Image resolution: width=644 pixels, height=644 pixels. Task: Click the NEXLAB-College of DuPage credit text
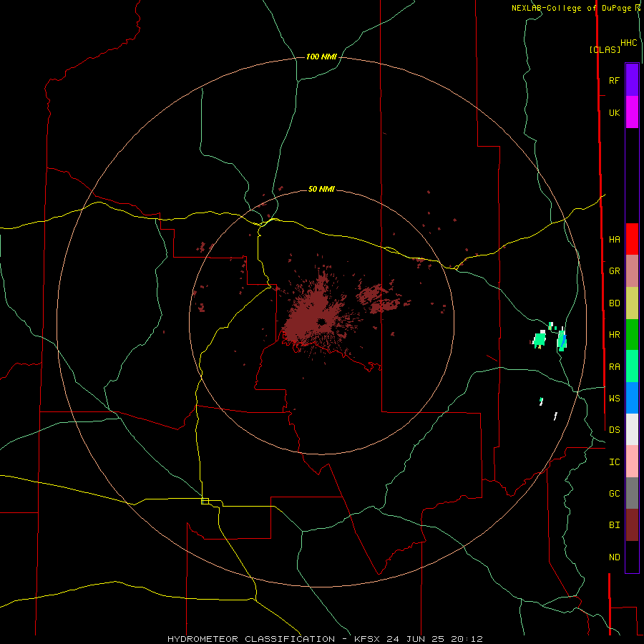572,8
